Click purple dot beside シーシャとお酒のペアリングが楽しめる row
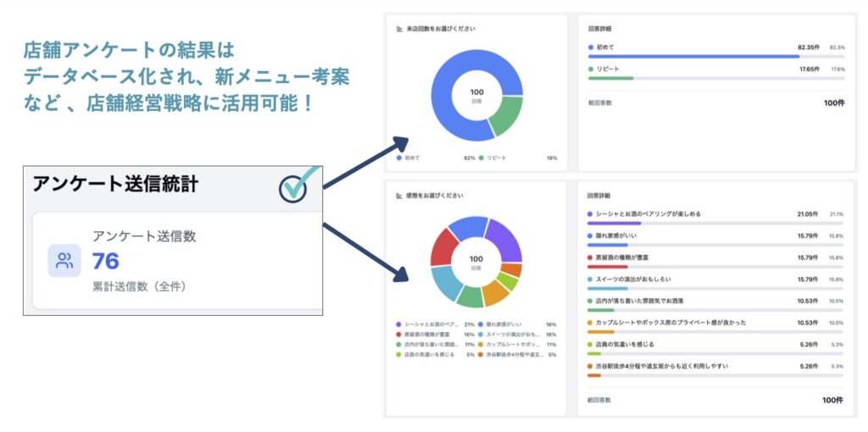 pyautogui.click(x=590, y=214)
